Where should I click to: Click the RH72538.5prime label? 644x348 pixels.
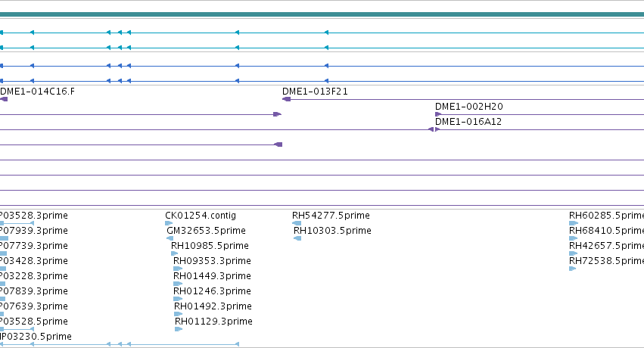606,261
